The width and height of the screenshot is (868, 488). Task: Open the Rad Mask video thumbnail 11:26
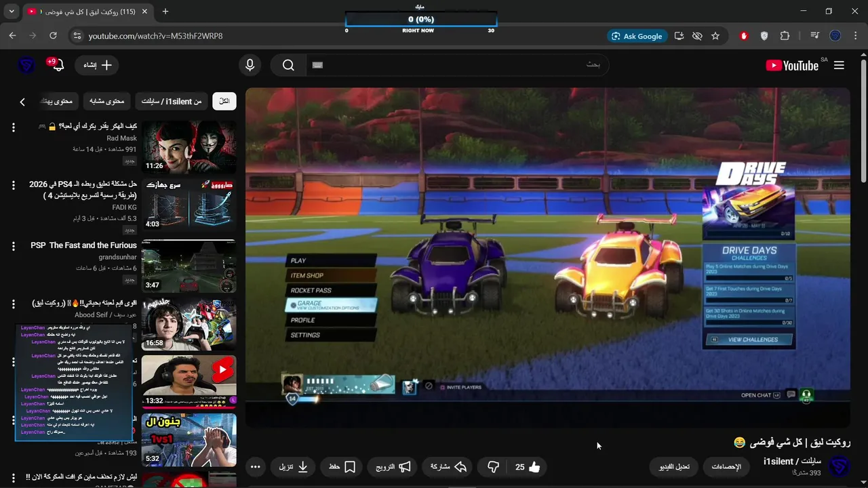click(x=189, y=147)
